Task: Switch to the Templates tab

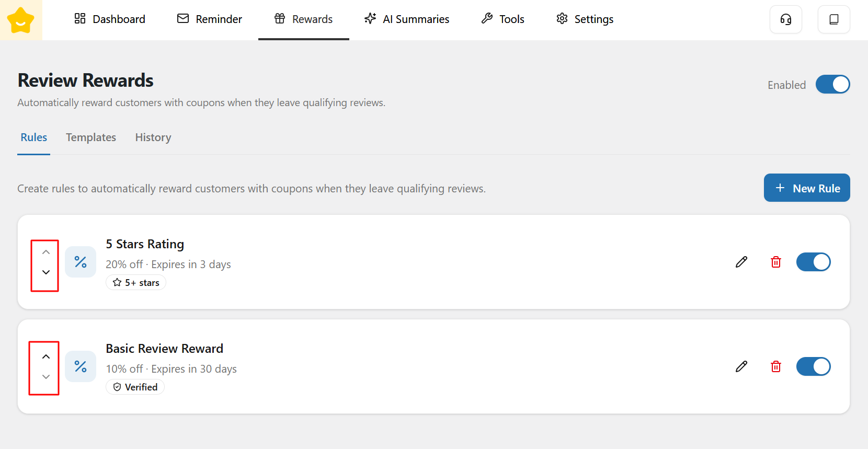Action: (x=91, y=137)
